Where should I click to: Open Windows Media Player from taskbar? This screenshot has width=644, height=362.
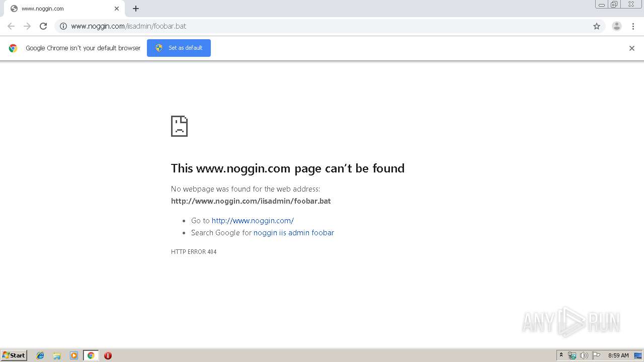click(74, 355)
